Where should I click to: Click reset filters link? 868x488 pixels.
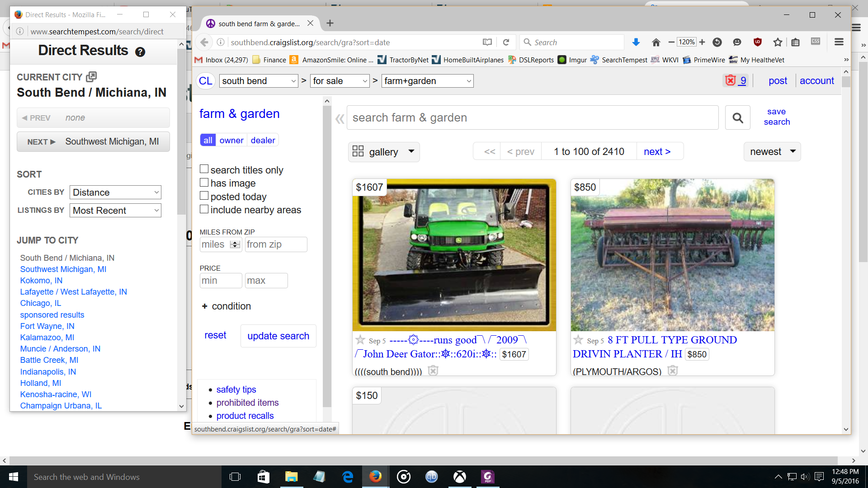pos(215,335)
